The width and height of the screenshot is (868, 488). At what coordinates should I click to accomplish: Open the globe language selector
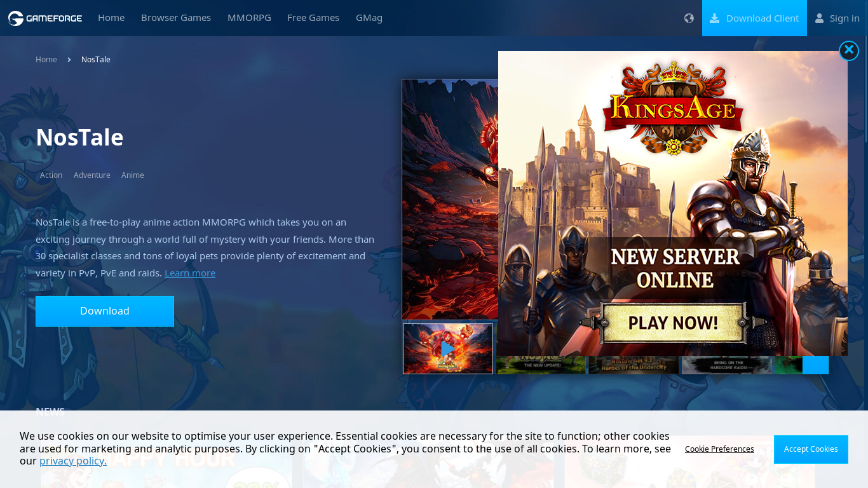point(689,18)
